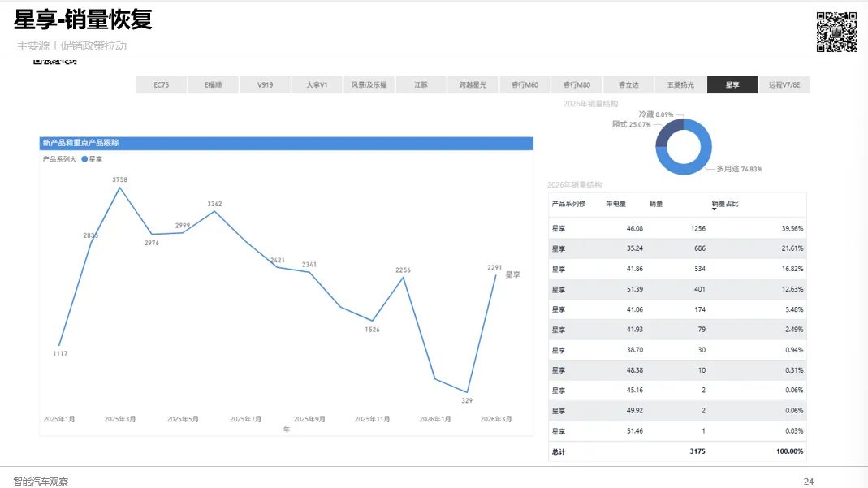The width and height of the screenshot is (868, 488).
Task: Click the 16.82% share cell
Action: click(792, 269)
